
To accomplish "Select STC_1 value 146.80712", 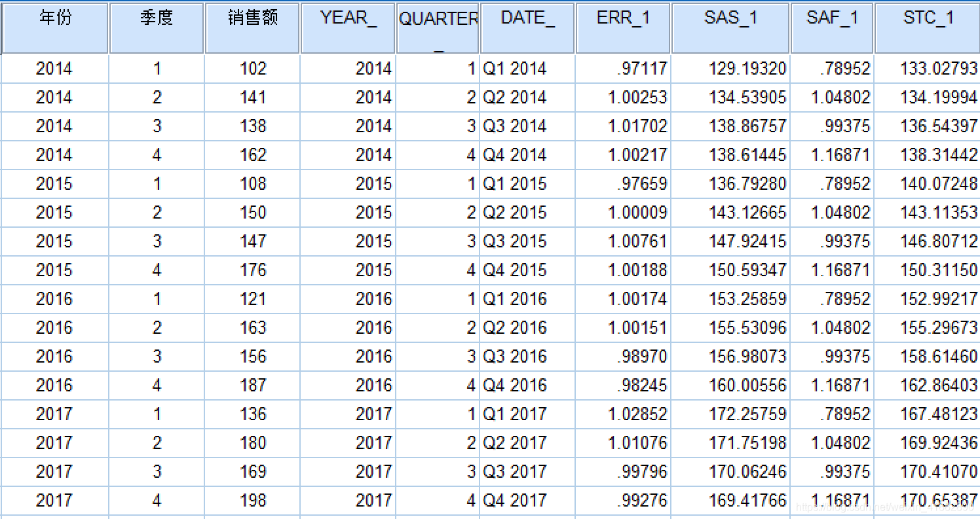I will [x=928, y=242].
